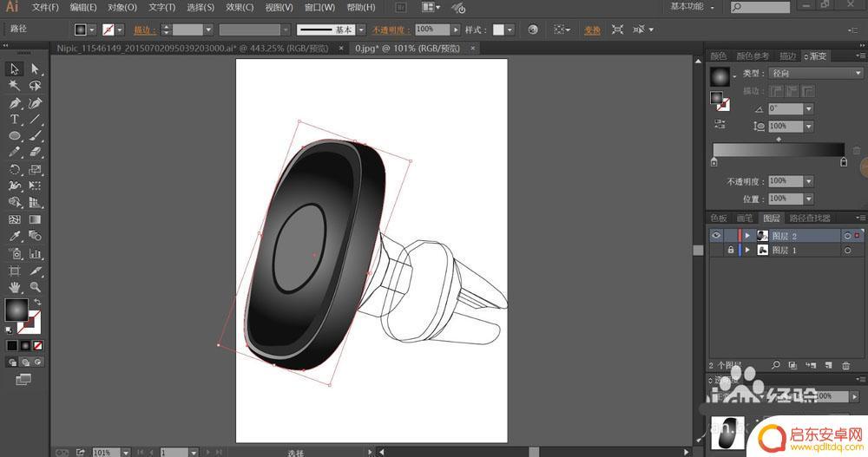Select the Pen tool
The width and height of the screenshot is (868, 457).
tap(15, 103)
